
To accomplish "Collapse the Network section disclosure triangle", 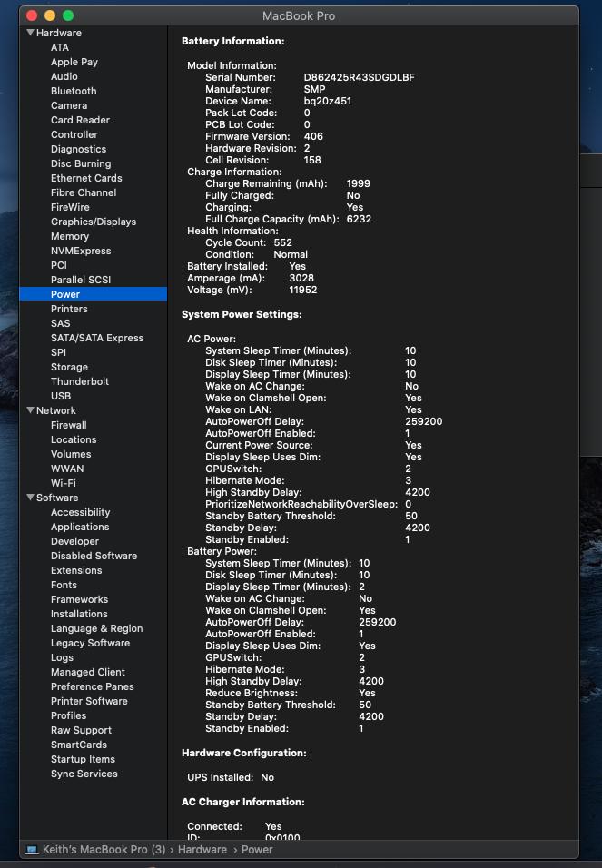I will [x=30, y=410].
